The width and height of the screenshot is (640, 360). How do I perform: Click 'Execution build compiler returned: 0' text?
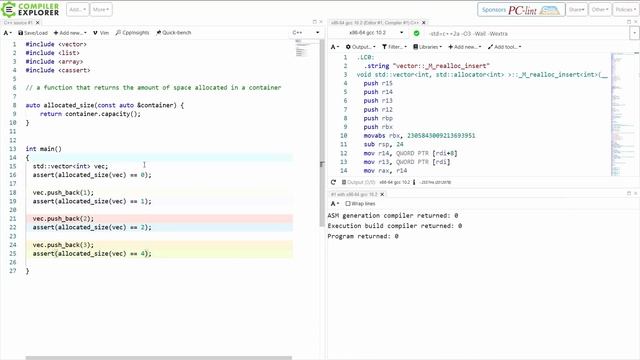tap(395, 226)
